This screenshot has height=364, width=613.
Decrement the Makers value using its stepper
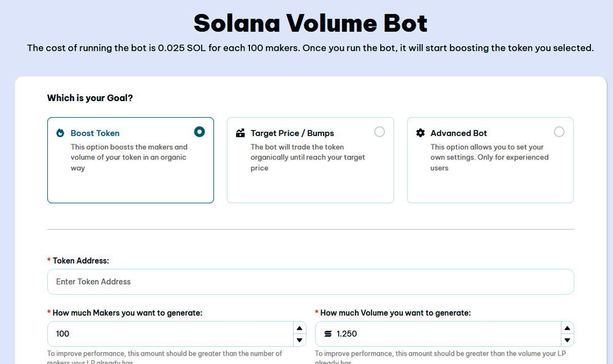coord(299,340)
